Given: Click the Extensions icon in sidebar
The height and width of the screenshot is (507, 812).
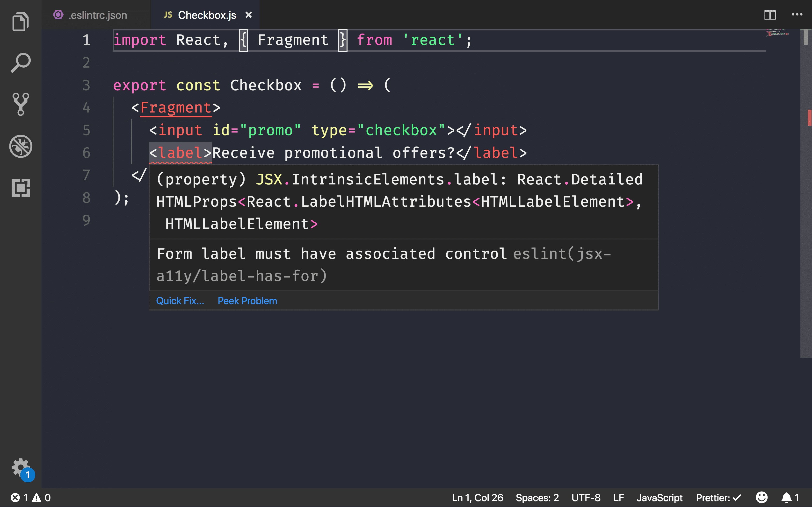Looking at the screenshot, I should coord(21,188).
